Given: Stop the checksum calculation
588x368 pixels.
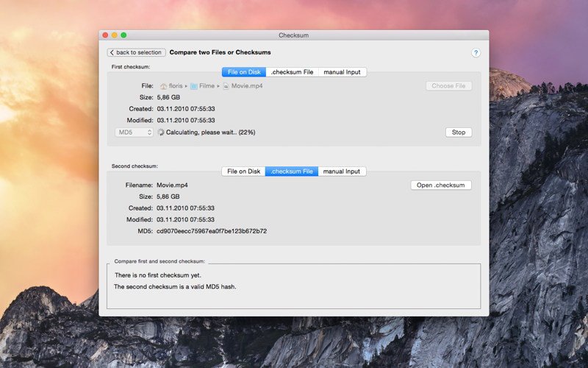Looking at the screenshot, I should [x=458, y=132].
